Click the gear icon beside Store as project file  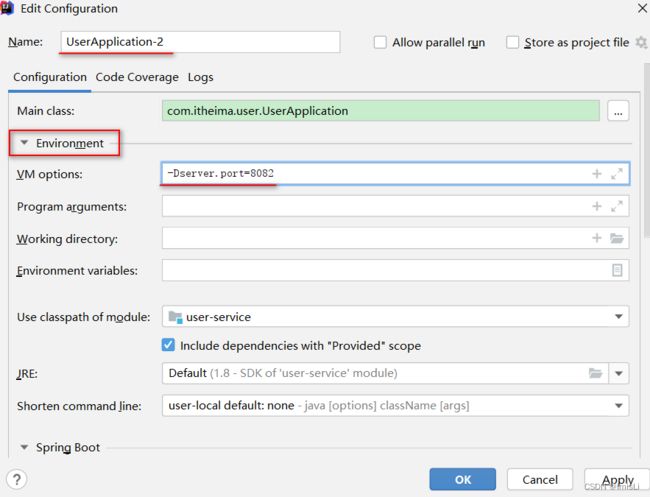(x=641, y=42)
